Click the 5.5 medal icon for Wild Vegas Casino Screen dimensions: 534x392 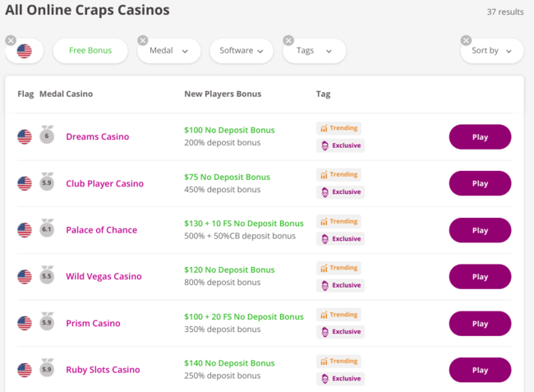pyautogui.click(x=47, y=276)
